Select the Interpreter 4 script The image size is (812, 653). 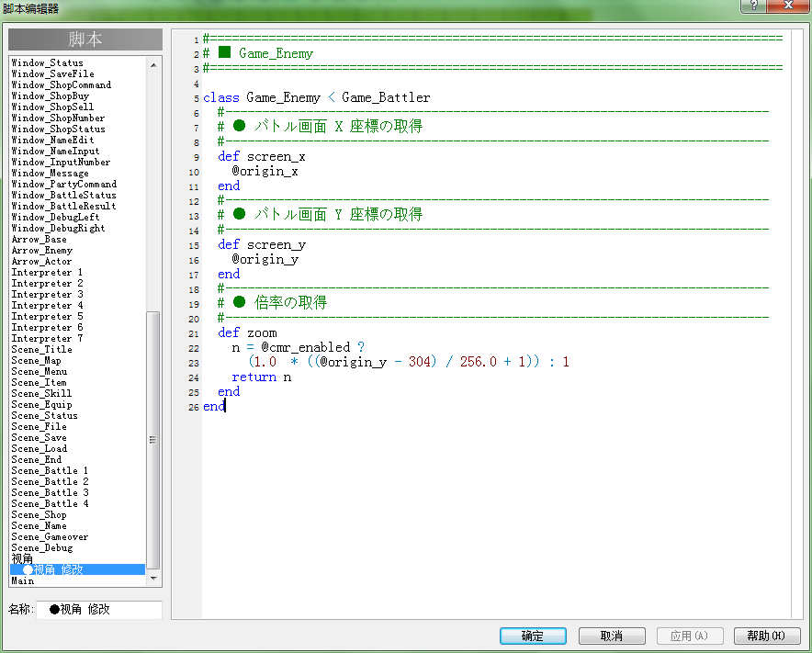(47, 305)
